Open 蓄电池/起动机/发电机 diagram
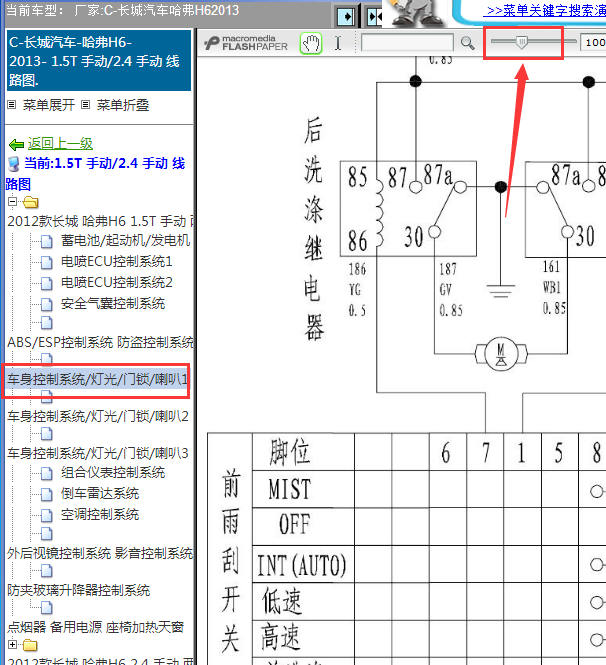 pos(125,240)
